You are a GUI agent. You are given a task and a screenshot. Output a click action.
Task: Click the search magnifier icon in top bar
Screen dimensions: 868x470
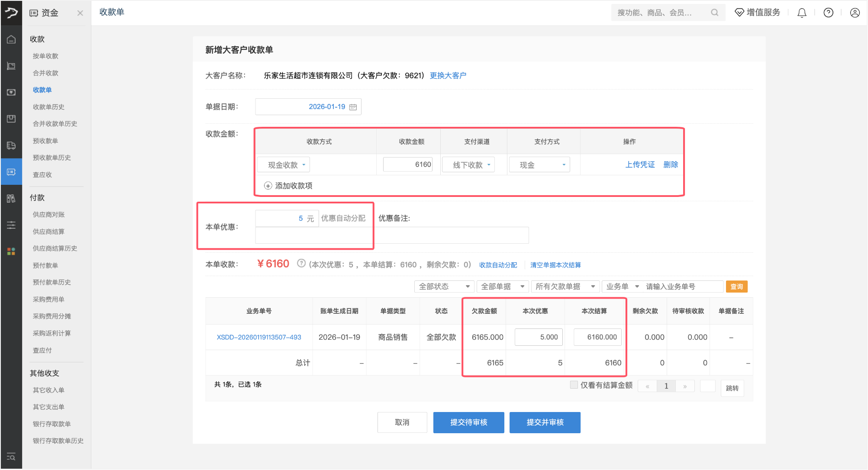[715, 13]
